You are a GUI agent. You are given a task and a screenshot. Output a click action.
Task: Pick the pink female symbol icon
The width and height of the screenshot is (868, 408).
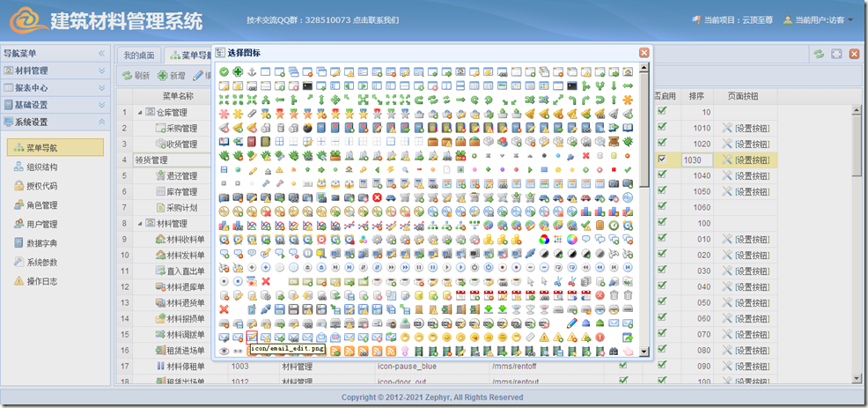[x=405, y=351]
